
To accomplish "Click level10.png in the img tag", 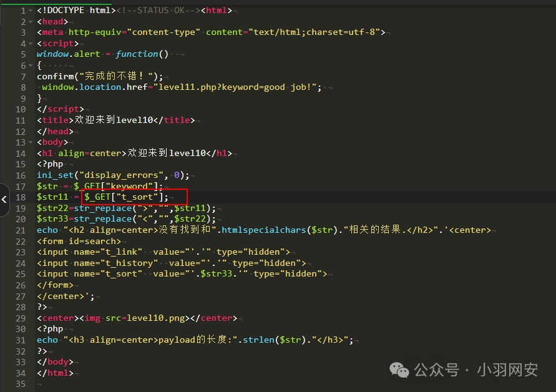I will (x=155, y=318).
